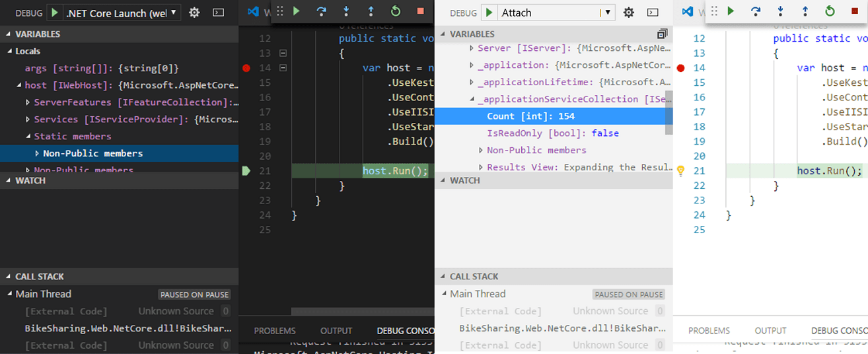Open DEBUG CONSOLE tab in light panel

click(x=840, y=331)
